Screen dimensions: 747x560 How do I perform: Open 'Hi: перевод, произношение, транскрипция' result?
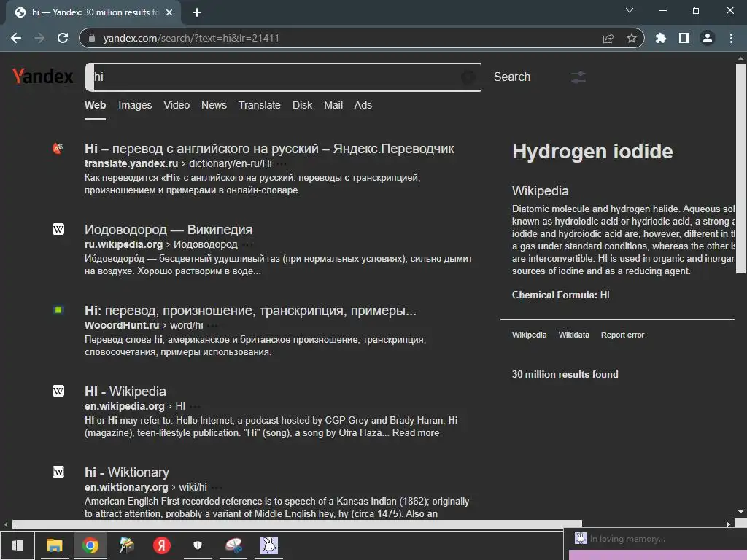click(250, 311)
